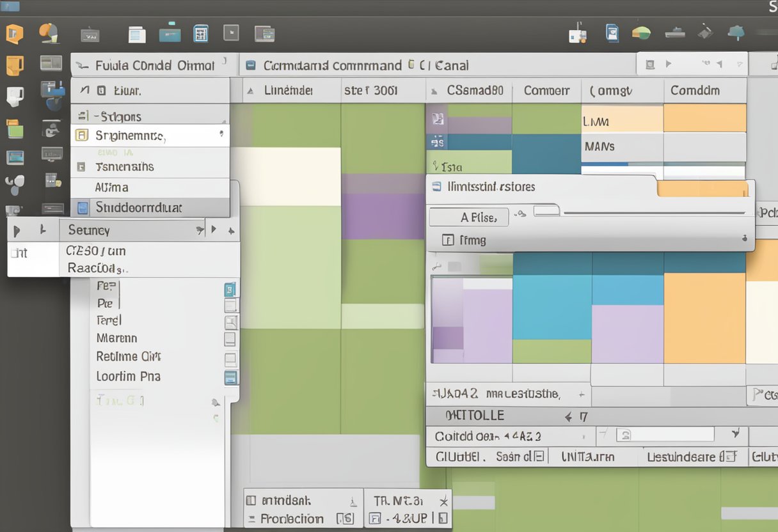
Task: Click the teal briefcase icon in top toolbar
Action: click(x=170, y=33)
